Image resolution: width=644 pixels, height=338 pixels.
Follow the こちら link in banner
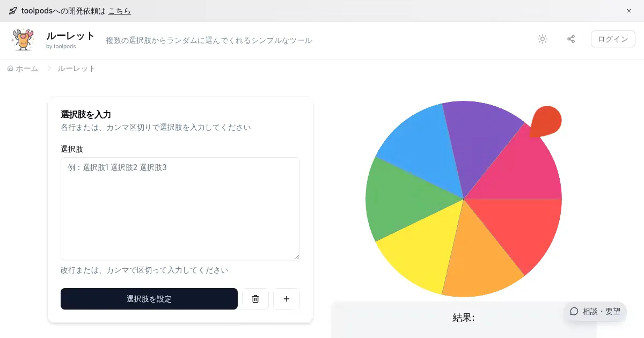pyautogui.click(x=119, y=11)
